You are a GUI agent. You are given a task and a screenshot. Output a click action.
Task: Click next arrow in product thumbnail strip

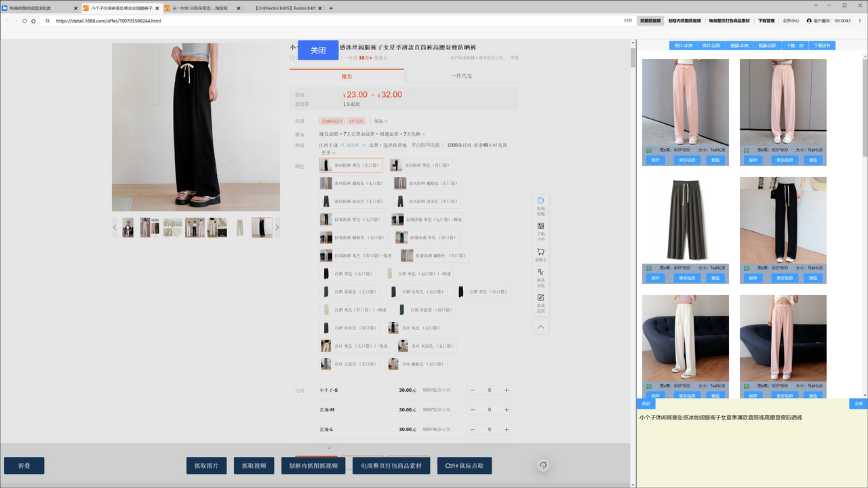coord(277,228)
